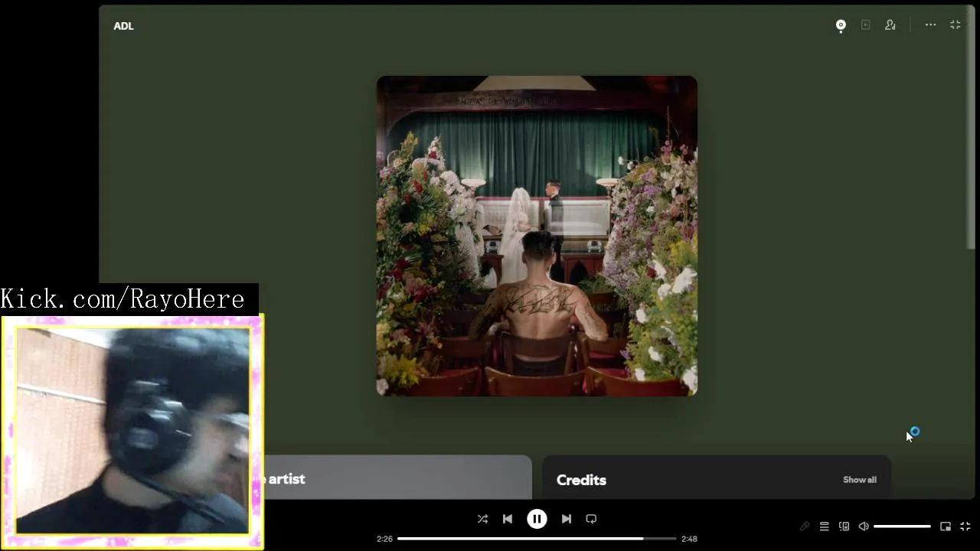Open the Credits card
Screen dimensions: 980x551
click(x=717, y=478)
